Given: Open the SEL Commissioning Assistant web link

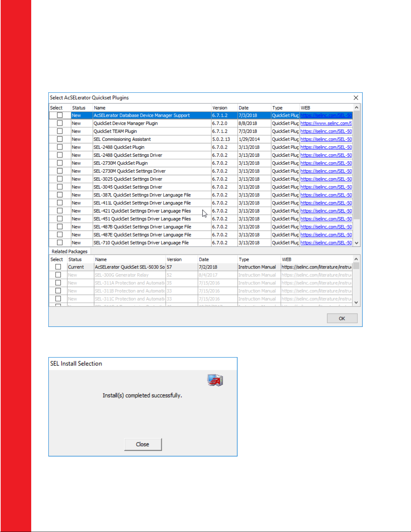Looking at the screenshot, I should tap(326, 139).
